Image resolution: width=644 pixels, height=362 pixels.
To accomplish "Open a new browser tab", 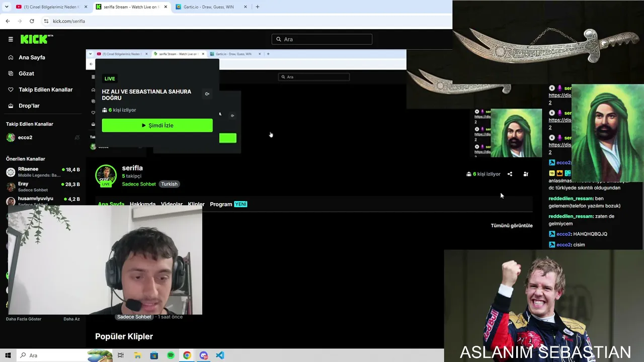I will click(x=258, y=7).
